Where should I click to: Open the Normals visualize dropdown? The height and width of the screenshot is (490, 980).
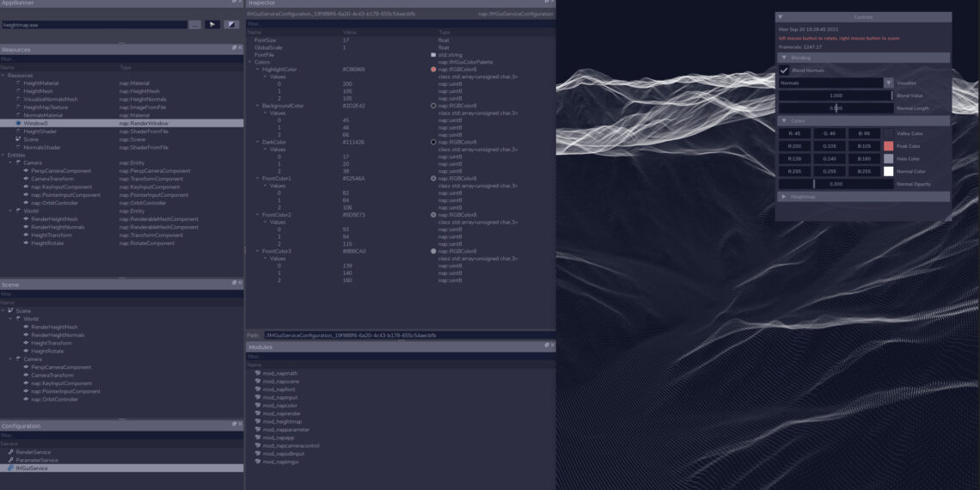[888, 83]
